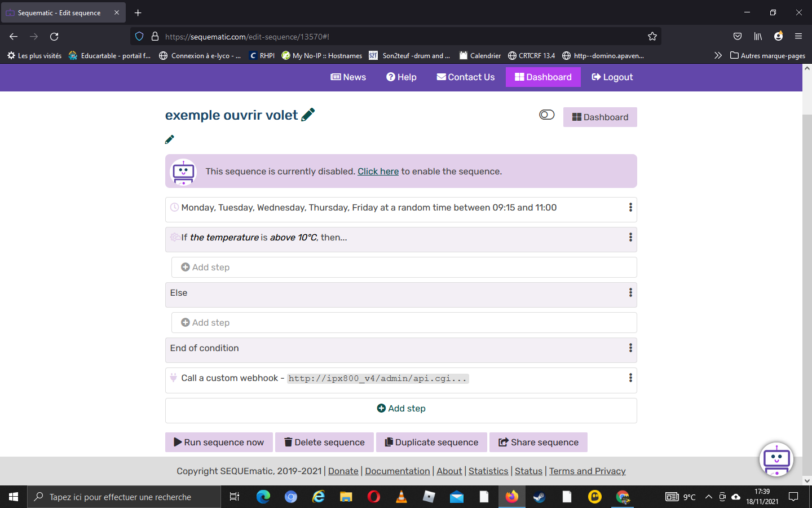Viewport: 812px width, 508px height.
Task: Reload the page using refresh icon
Action: click(x=54, y=36)
